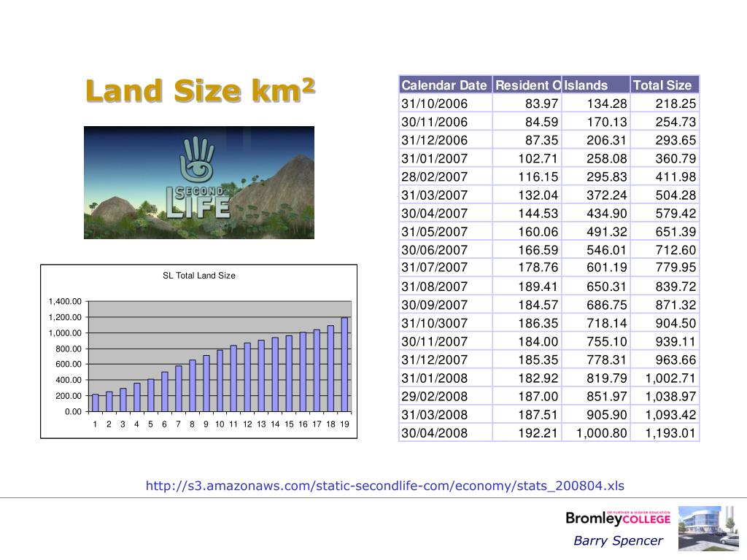Click the islands value 905.90
Image resolution: width=747 pixels, height=560 pixels.
[606, 415]
